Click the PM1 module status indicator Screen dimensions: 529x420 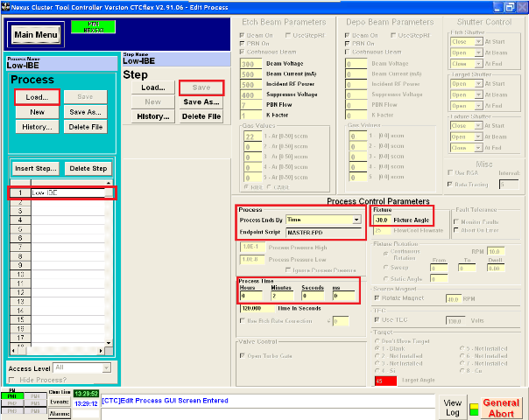coord(13,395)
